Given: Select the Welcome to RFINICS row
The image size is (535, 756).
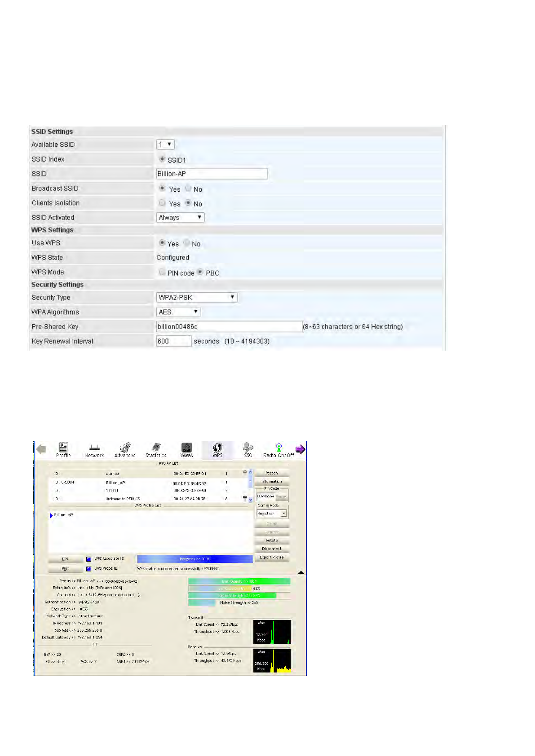Looking at the screenshot, I should pos(148,499).
